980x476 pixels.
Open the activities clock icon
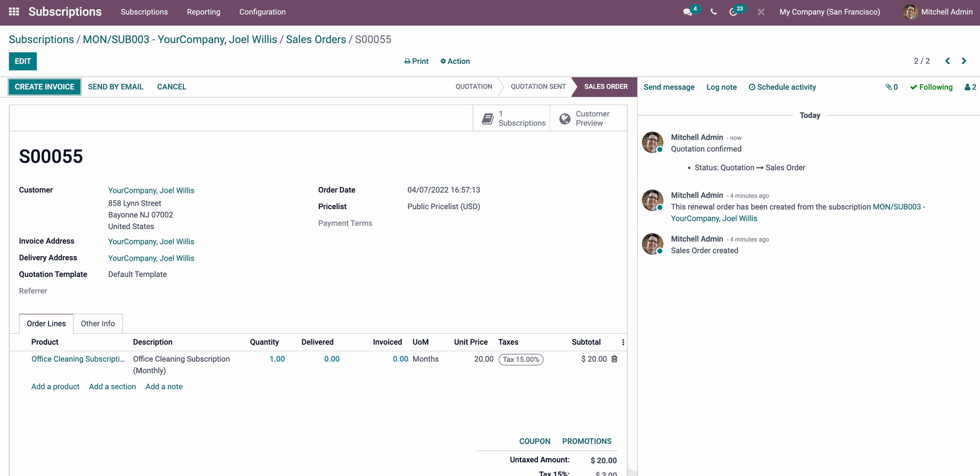[733, 12]
